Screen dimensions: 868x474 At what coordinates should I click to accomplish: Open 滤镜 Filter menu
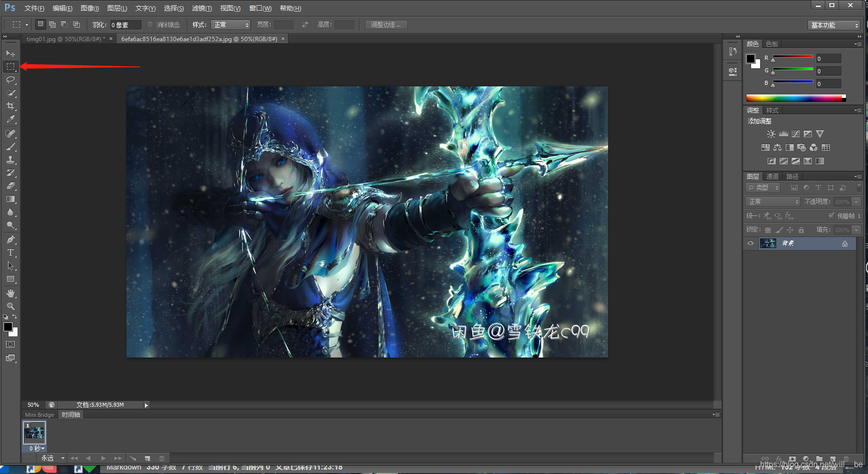click(x=202, y=8)
